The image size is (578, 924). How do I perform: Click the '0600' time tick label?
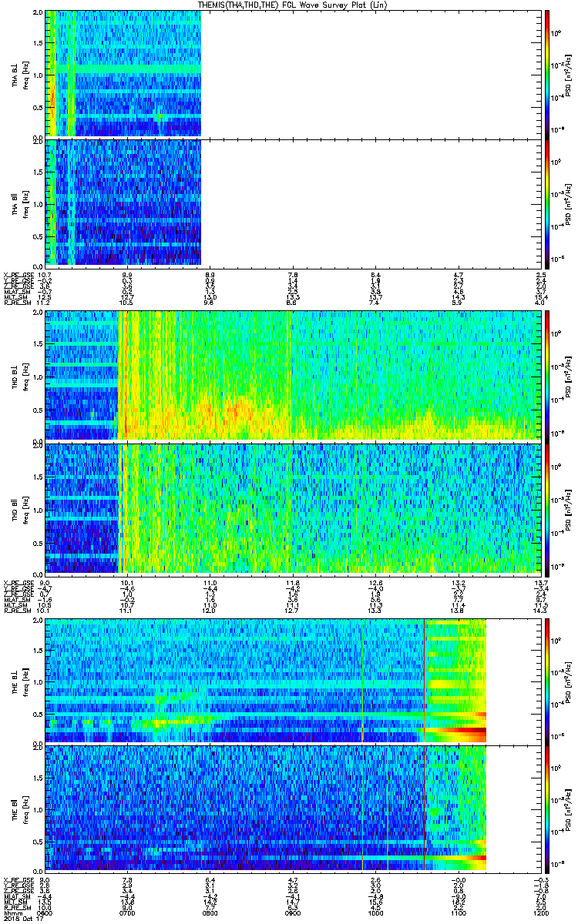(45, 912)
